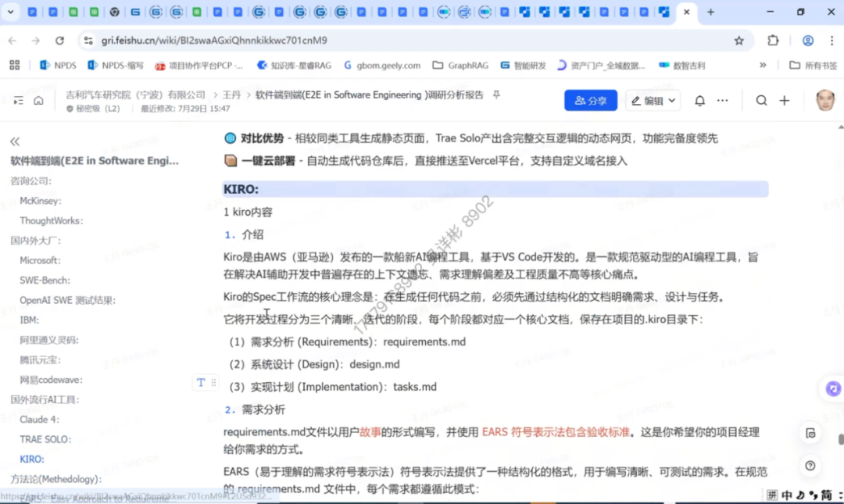The width and height of the screenshot is (844, 504).
Task: Go forward to next page
Action: [35, 41]
